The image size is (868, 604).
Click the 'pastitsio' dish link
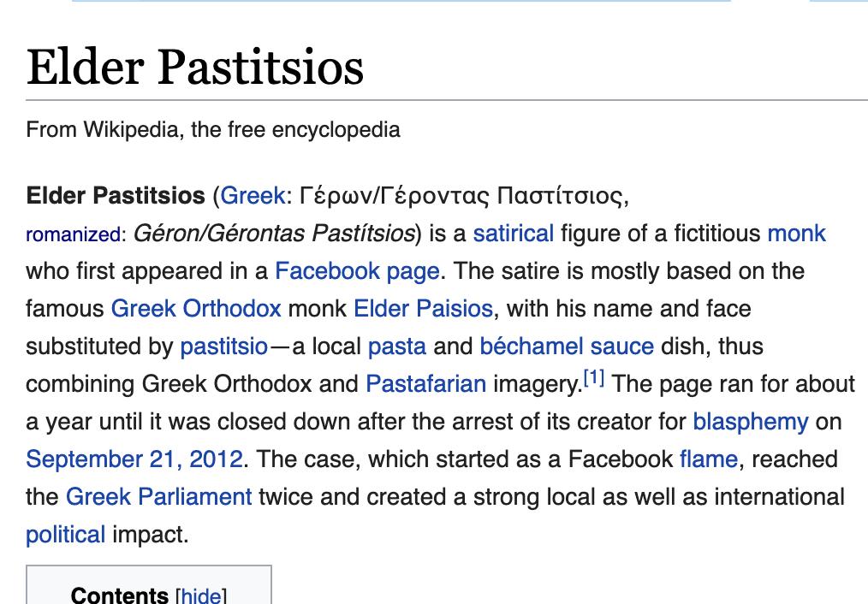tap(223, 346)
